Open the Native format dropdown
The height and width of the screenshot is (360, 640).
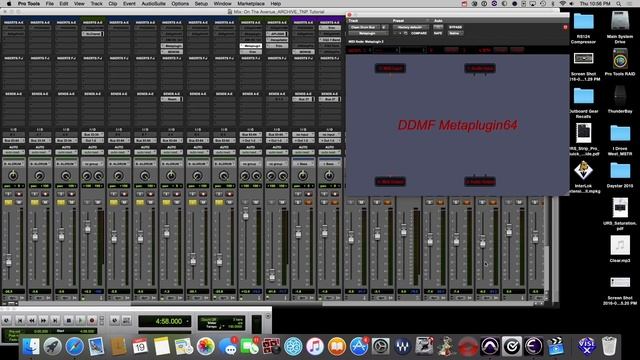[456, 33]
